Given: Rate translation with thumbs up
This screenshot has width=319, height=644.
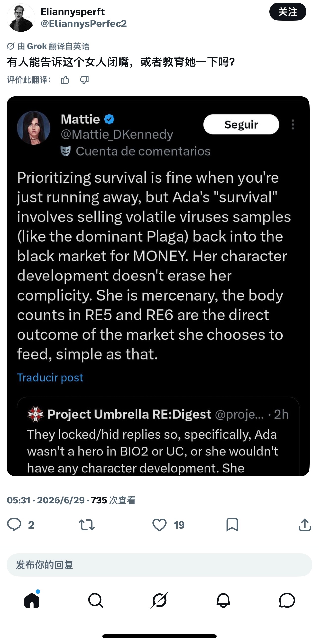Looking at the screenshot, I should (x=65, y=80).
